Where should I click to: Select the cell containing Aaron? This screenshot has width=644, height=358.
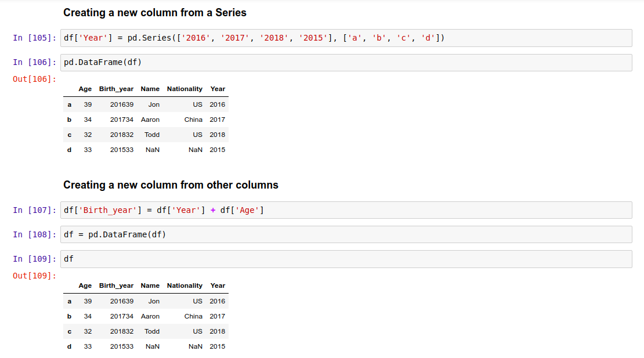(x=150, y=120)
